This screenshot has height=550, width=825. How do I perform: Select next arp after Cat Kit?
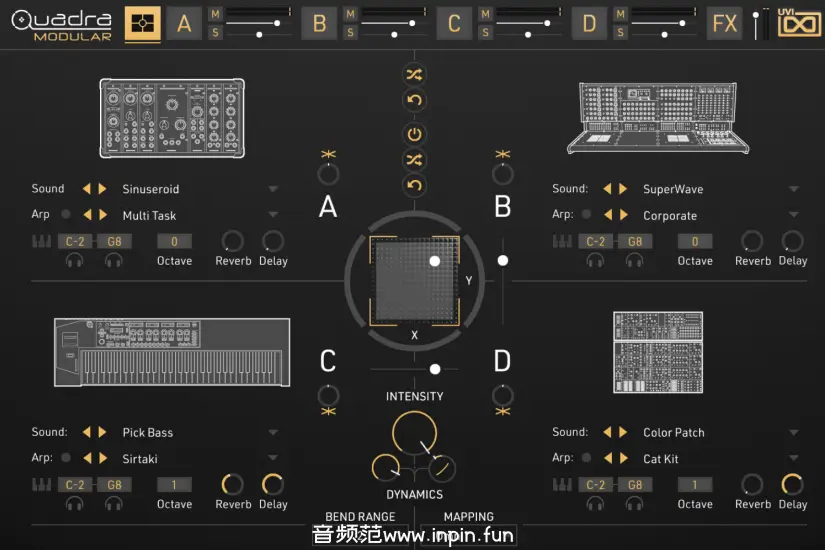pyautogui.click(x=624, y=458)
